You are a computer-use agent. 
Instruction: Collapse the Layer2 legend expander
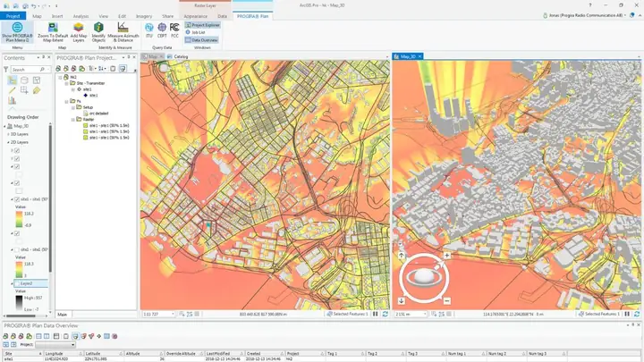12,283
